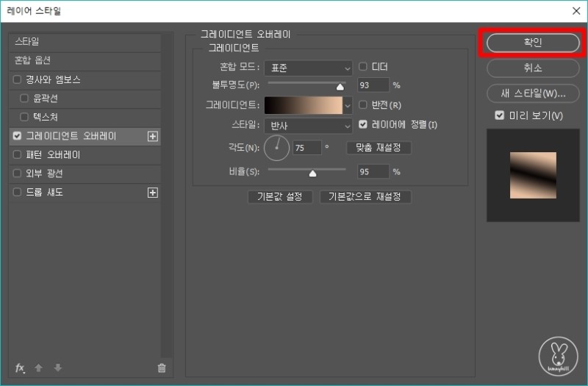Close the 레이어 스타일 dialog window
Viewport: 588px width, 386px height.
click(x=575, y=11)
